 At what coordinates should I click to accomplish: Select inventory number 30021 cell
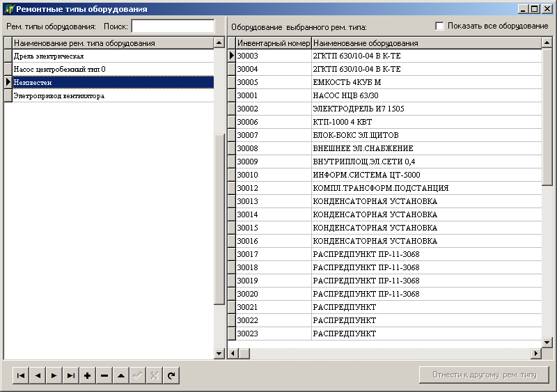[274, 307]
